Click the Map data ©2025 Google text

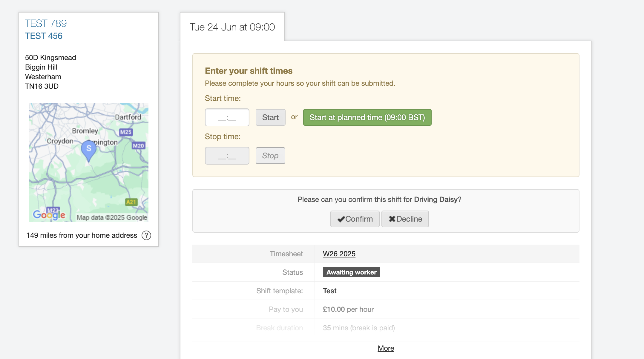pyautogui.click(x=112, y=217)
